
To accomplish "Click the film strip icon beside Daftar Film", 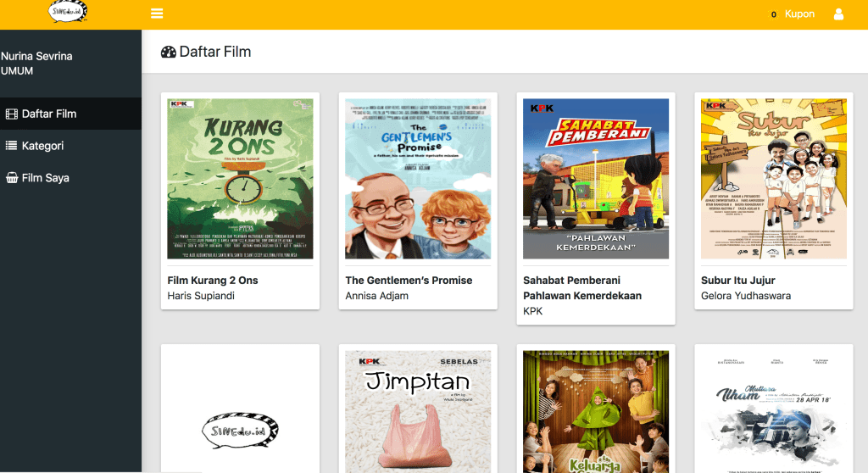I will tap(12, 114).
